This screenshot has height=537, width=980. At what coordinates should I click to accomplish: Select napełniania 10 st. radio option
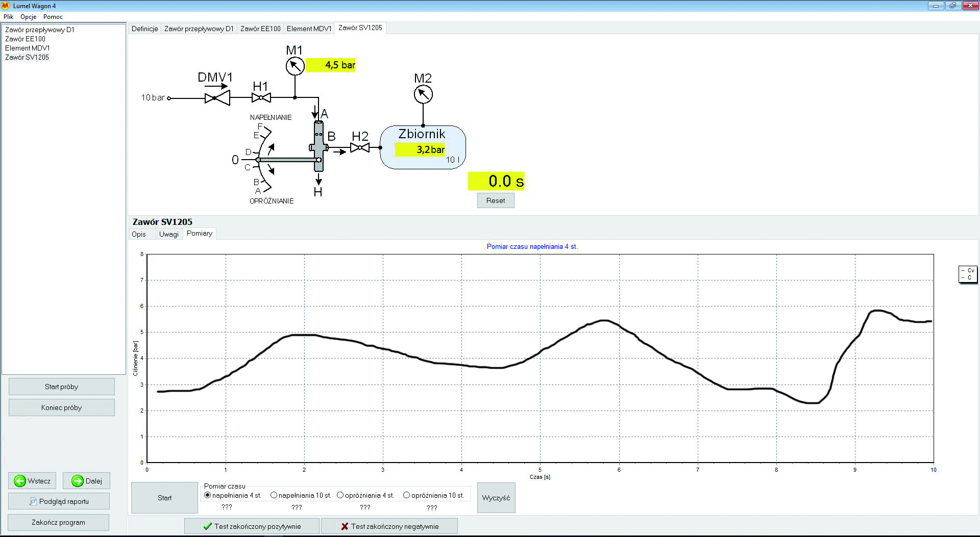(274, 495)
